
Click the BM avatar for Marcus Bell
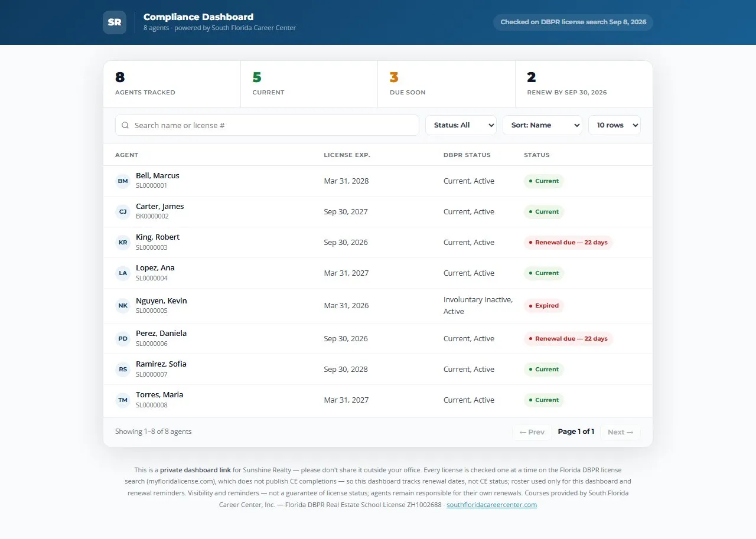coord(122,181)
